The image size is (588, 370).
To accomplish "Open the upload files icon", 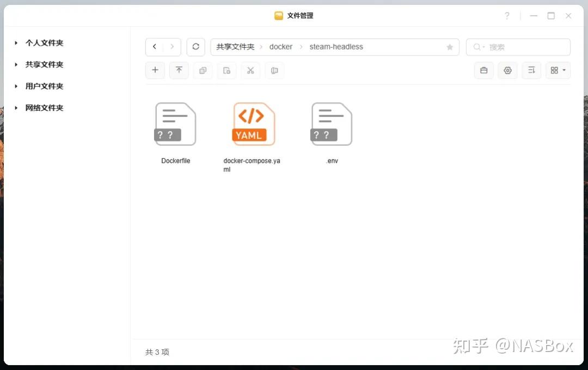I will pos(179,70).
